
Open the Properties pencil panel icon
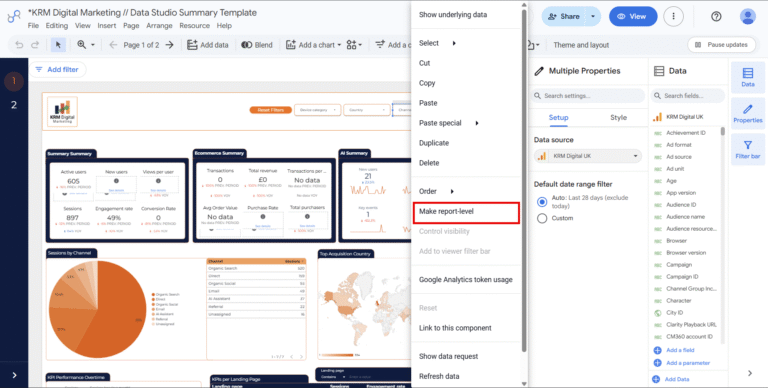pos(747,113)
